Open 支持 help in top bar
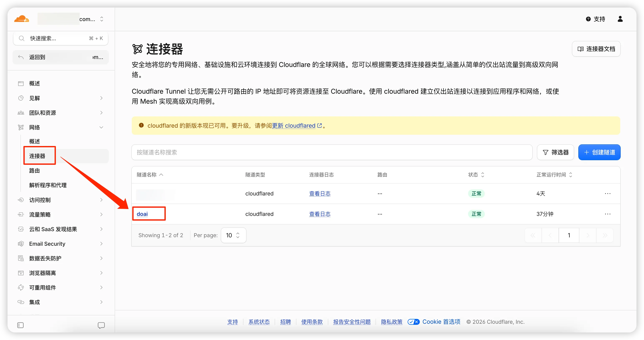644x340 pixels. coord(595,19)
